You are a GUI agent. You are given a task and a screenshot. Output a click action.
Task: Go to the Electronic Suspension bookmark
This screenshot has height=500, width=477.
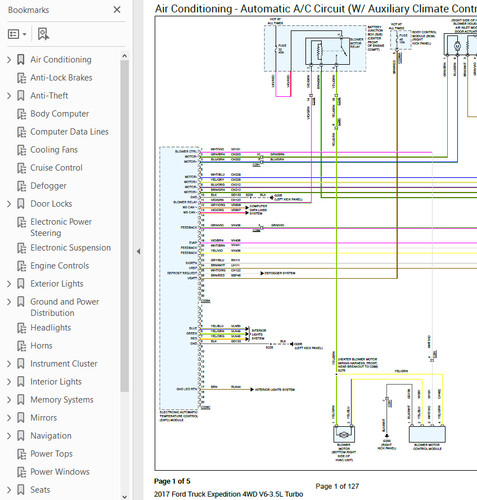coord(71,248)
